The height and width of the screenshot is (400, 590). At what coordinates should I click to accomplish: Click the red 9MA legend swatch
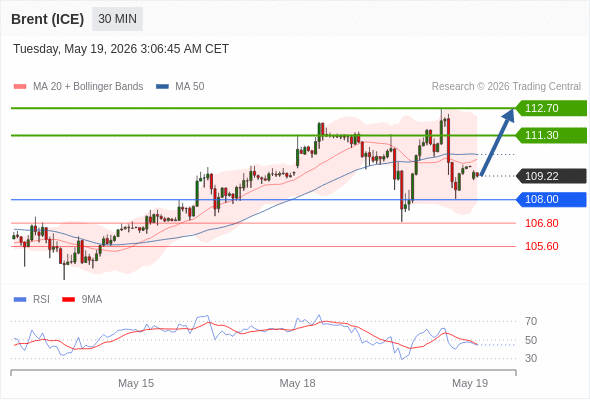click(68, 300)
